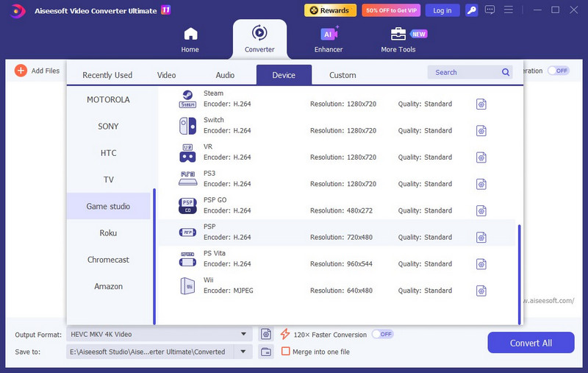Click the Rewards button
The image size is (588, 373).
(330, 10)
